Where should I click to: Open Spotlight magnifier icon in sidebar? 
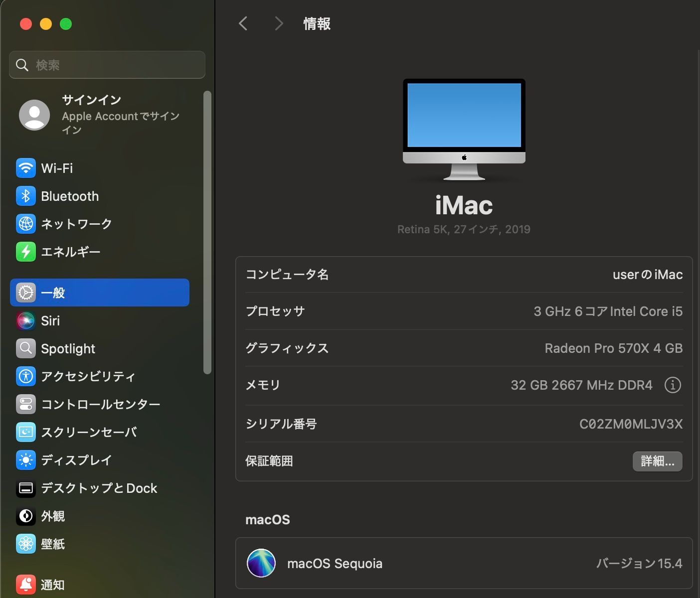[x=26, y=349]
